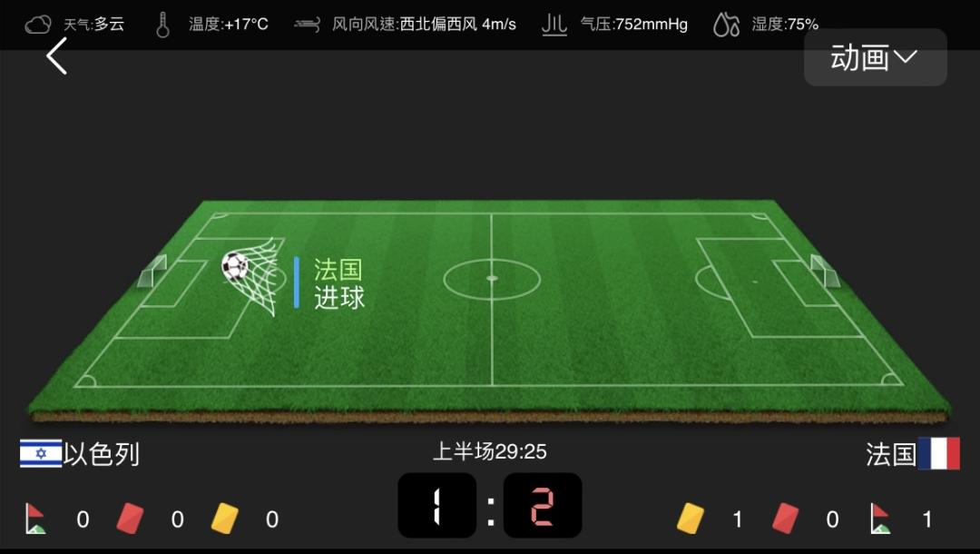Screen dimensions: 980x554
Task: Click the cloud weather icon
Action: pos(37,25)
